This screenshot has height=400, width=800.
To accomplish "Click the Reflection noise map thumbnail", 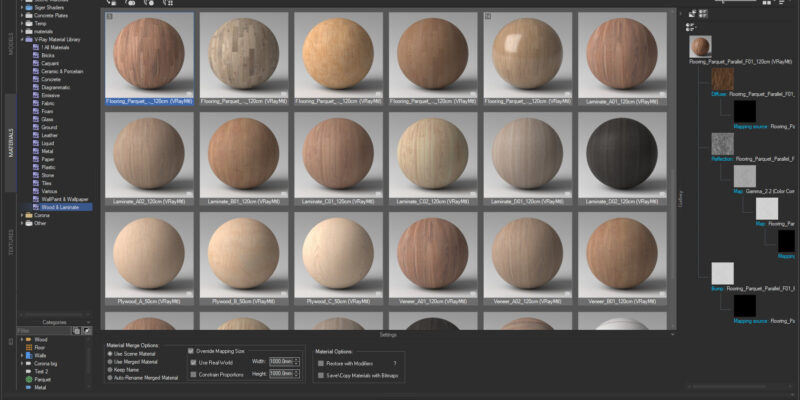I will pos(722,144).
